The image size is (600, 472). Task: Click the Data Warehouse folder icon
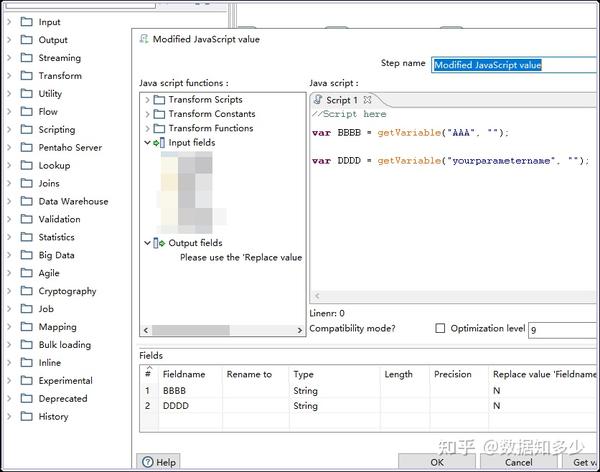tap(26, 201)
